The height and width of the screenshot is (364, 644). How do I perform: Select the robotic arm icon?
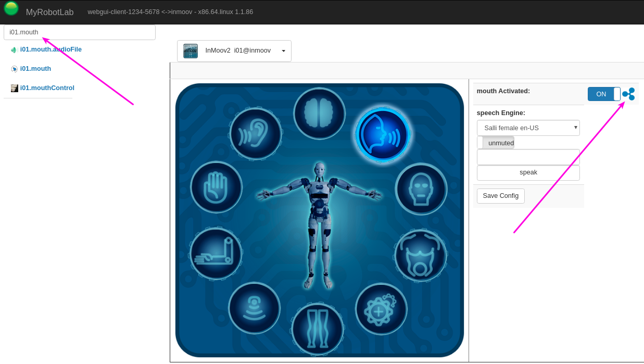tap(216, 254)
